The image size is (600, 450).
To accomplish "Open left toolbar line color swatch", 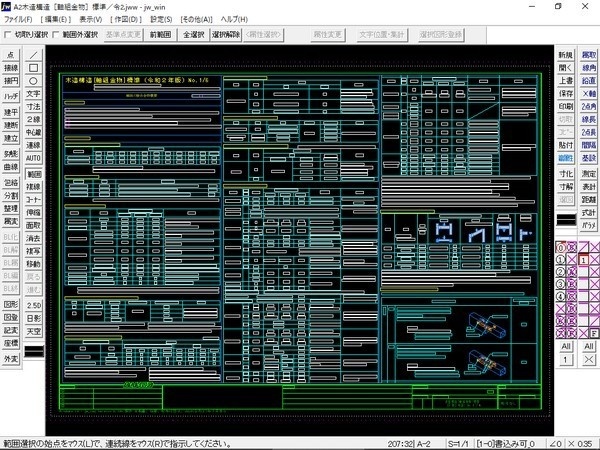I will pyautogui.click(x=34, y=351).
